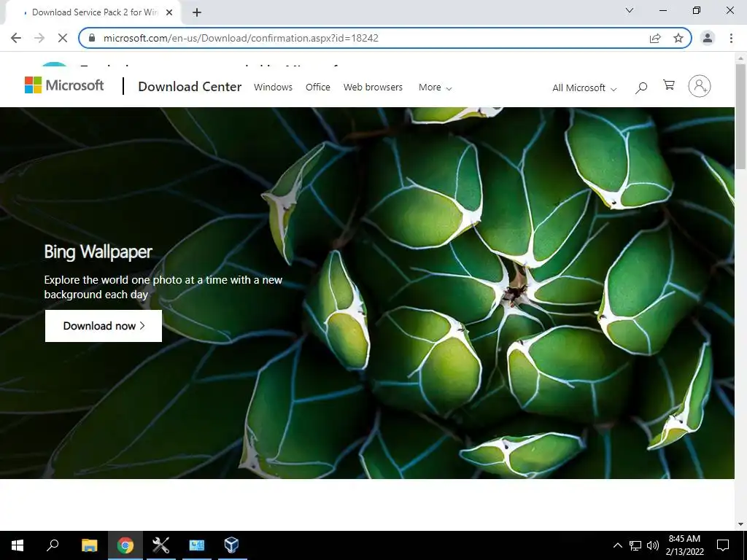The height and width of the screenshot is (560, 747).
Task: Close the Download Service Pack 2 tab
Action: pyautogui.click(x=169, y=13)
